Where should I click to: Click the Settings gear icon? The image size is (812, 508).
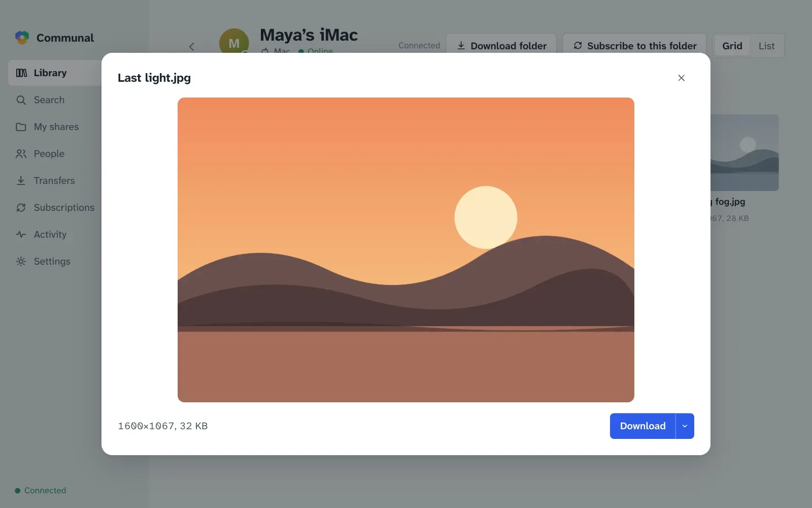coord(21,261)
